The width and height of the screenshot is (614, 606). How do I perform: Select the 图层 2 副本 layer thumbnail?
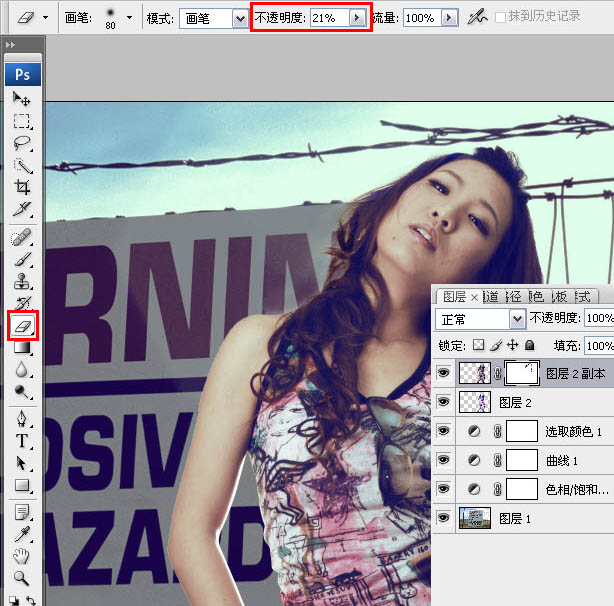(475, 373)
